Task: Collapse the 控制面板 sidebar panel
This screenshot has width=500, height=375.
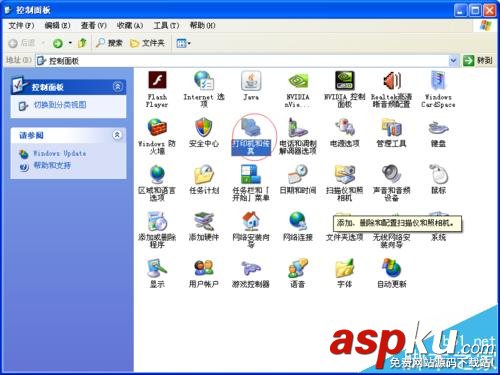Action: click(117, 87)
